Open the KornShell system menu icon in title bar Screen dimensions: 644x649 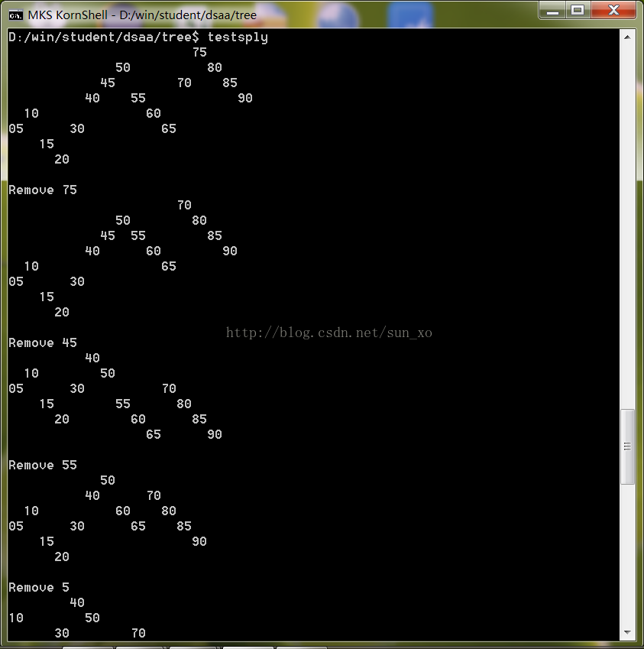[x=16, y=15]
